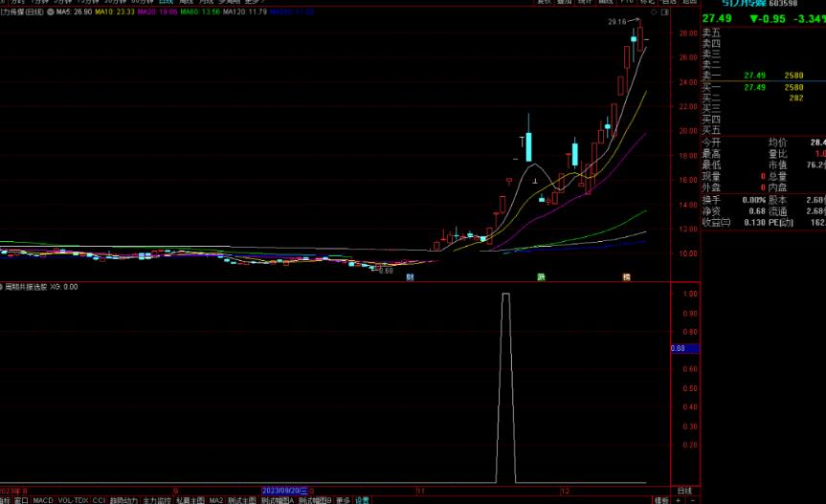Click the highlighted date 2023/09/20 on the time axis
Screen dimensions: 826x504
[x=284, y=491]
